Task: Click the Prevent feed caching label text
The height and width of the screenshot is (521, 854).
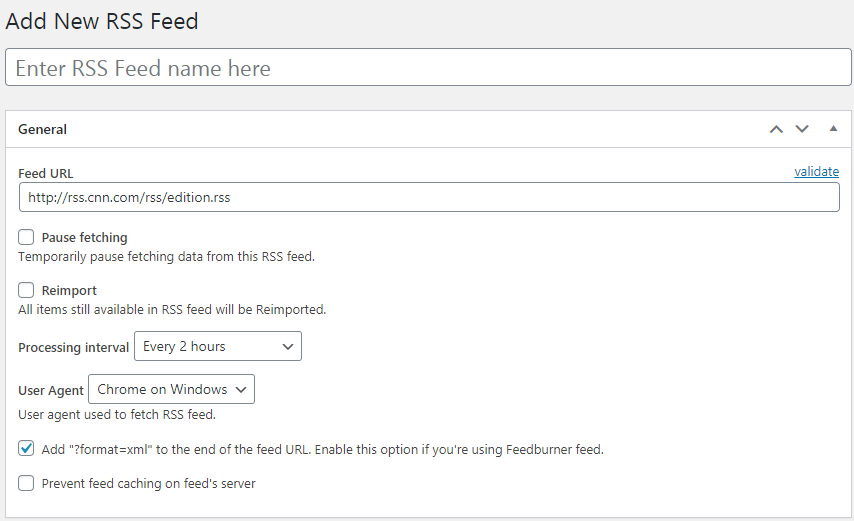Action: click(149, 483)
